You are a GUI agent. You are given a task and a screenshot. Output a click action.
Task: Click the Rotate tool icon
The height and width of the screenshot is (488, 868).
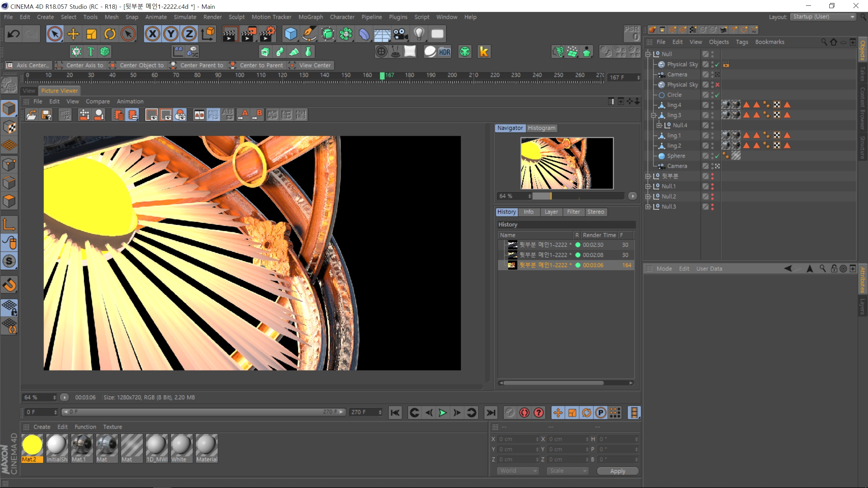[x=110, y=34]
